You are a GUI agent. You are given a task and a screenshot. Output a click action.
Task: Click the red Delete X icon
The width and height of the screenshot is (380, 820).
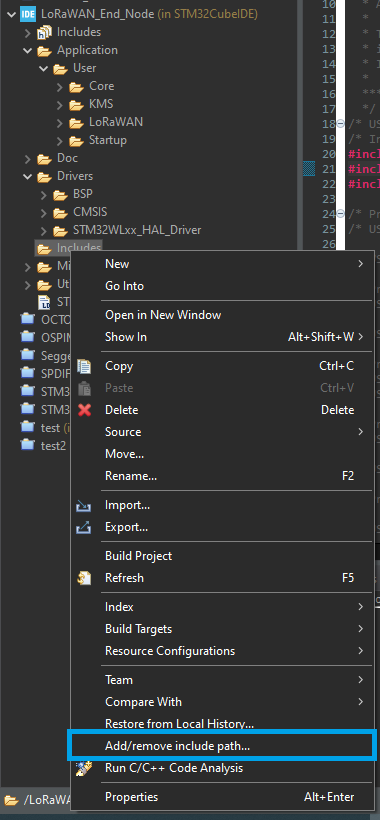(84, 410)
